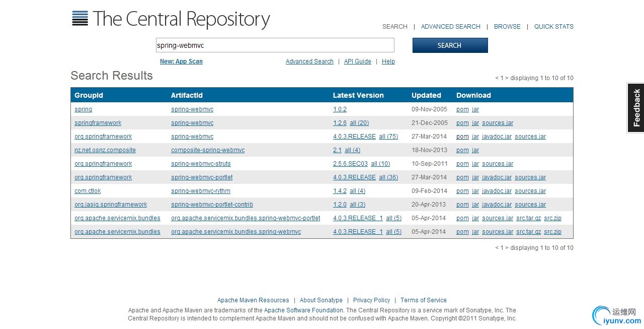This screenshot has width=644, height=329.
Task: Click Download column header
Action: coord(473,95)
